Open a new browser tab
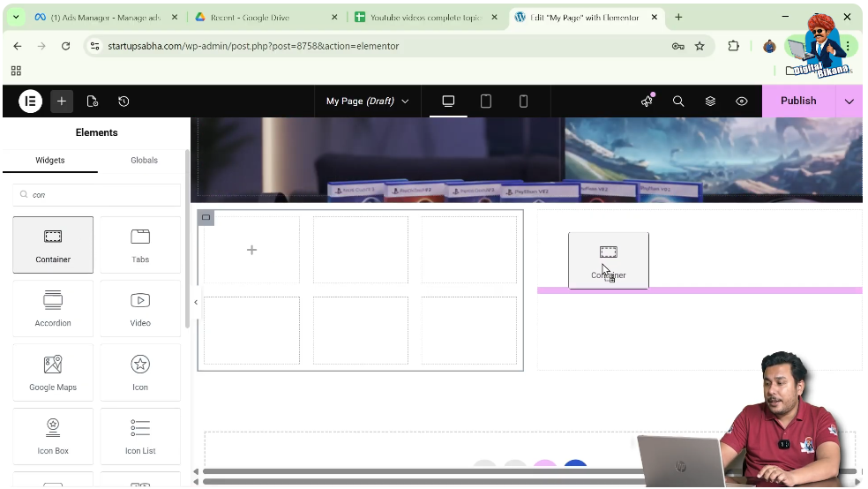The width and height of the screenshot is (868, 489). [678, 17]
